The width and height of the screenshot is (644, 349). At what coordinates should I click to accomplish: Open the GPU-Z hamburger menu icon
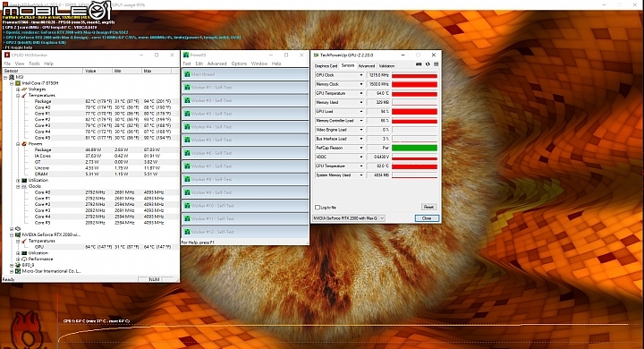pyautogui.click(x=436, y=64)
